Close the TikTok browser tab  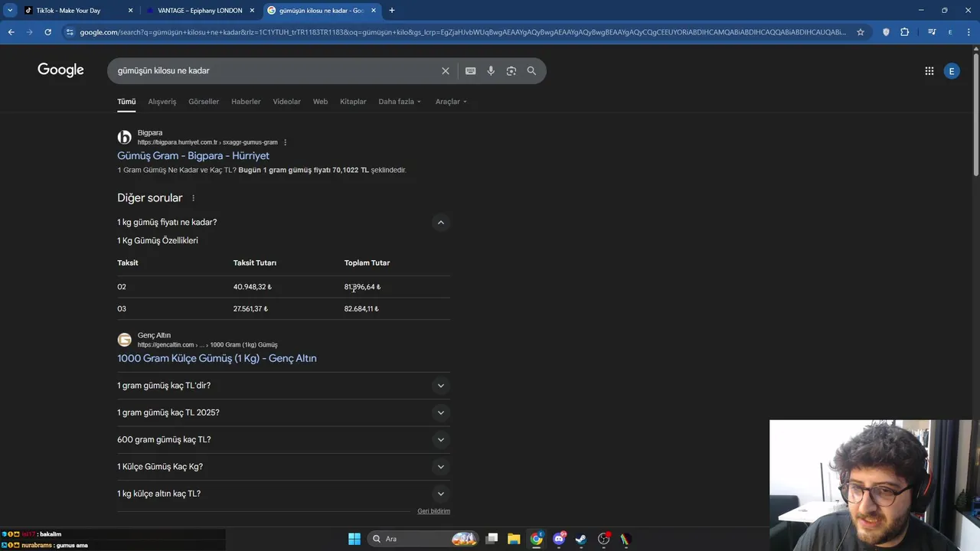(x=130, y=10)
